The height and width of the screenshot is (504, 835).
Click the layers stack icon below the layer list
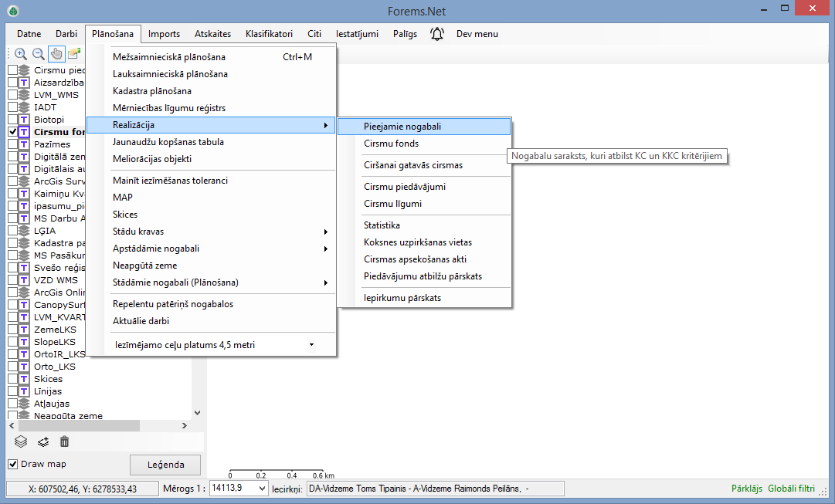[20, 441]
